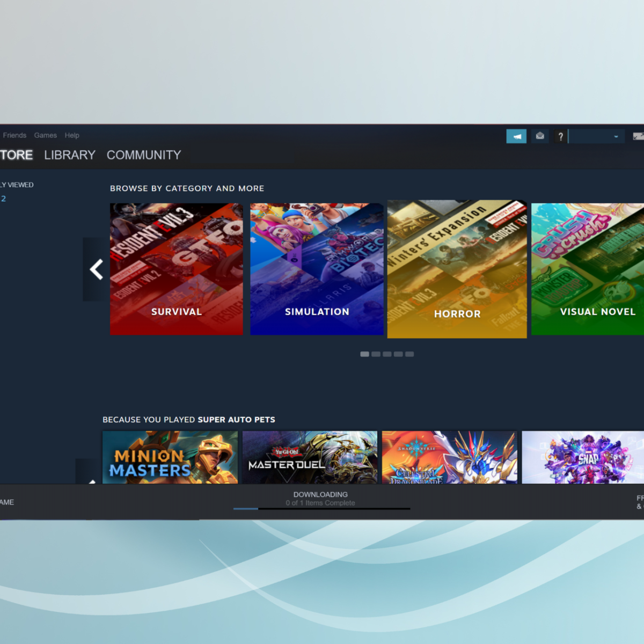Click 'Because you played Super Auto Pets'
644x644 pixels.
tap(189, 420)
